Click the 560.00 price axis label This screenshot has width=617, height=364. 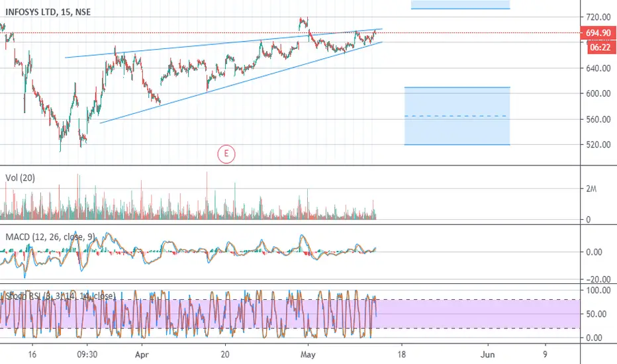point(598,119)
